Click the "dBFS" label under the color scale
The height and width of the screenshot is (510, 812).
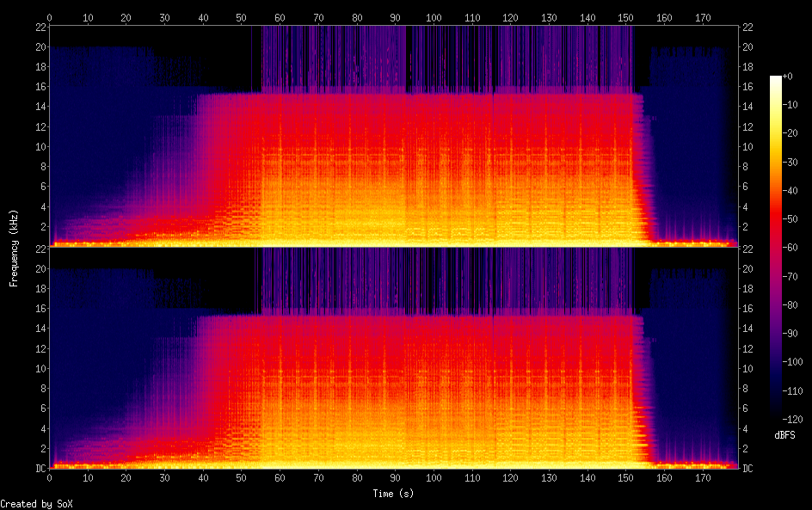[786, 436]
